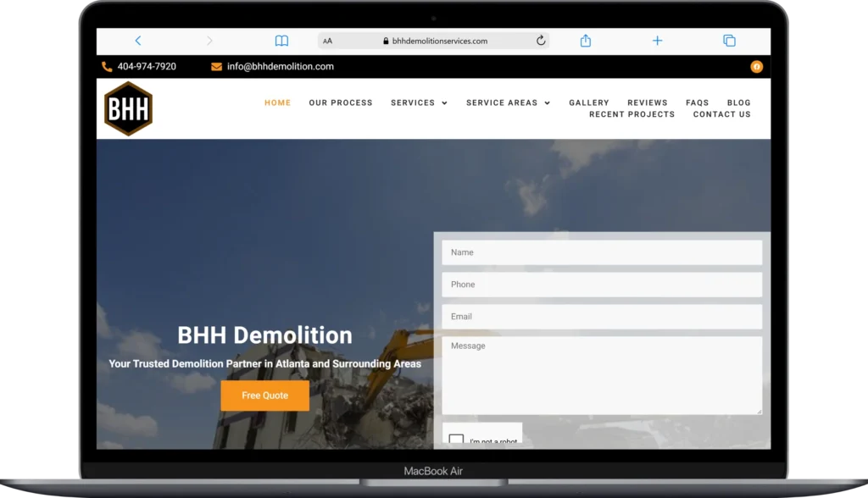Add a new tab with plus icon
The image size is (868, 498).
click(x=657, y=41)
